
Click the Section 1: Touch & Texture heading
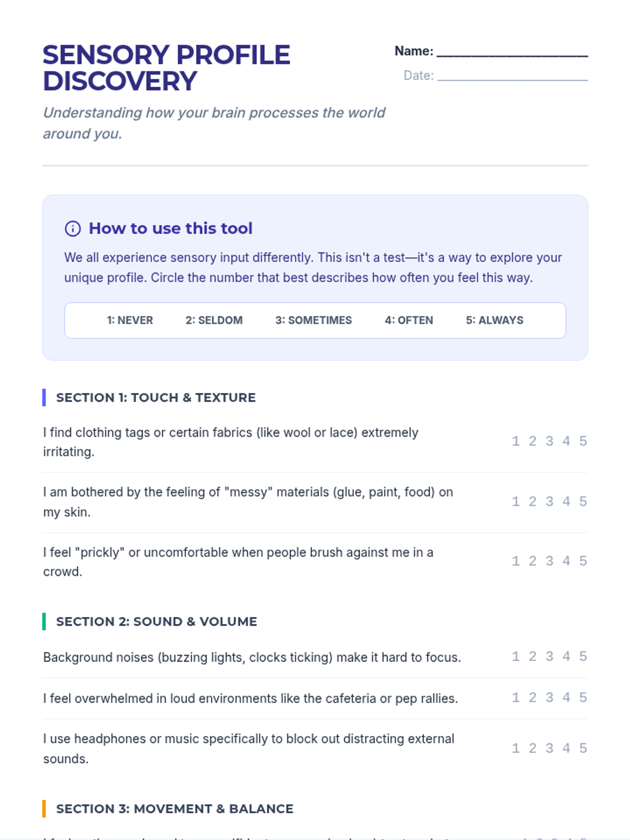(156, 397)
